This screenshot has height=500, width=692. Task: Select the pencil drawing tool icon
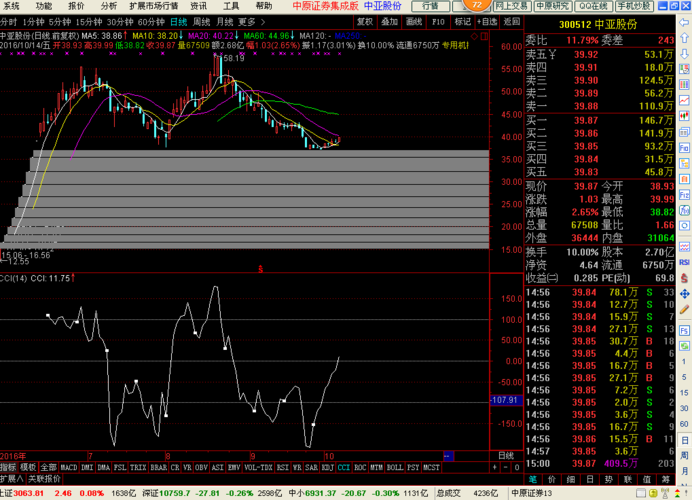pos(684,309)
